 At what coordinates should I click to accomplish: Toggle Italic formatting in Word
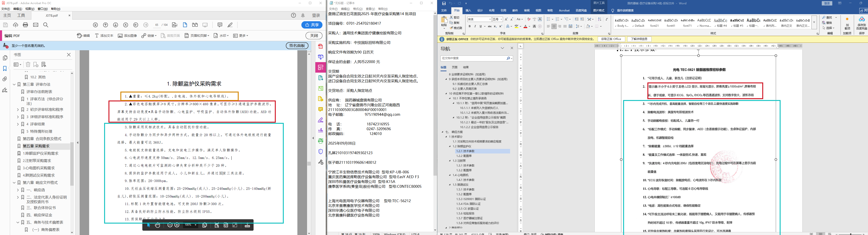(x=475, y=26)
